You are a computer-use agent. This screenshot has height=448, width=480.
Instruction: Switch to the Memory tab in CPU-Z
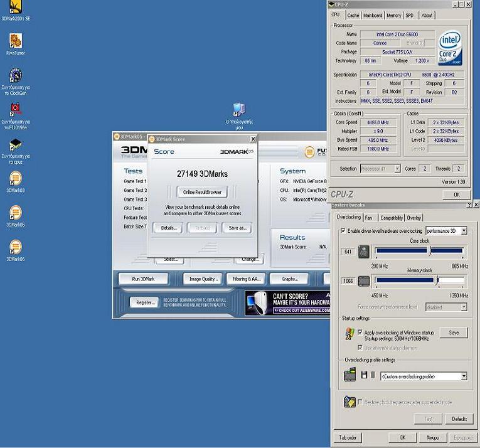[393, 15]
